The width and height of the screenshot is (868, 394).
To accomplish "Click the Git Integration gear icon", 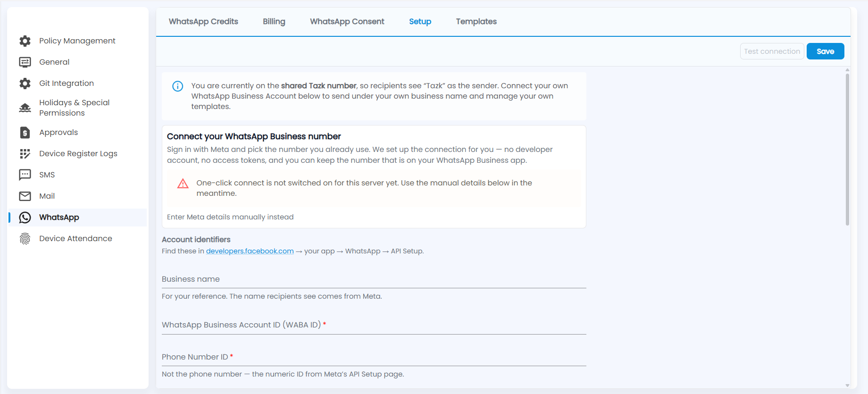I will [x=25, y=84].
